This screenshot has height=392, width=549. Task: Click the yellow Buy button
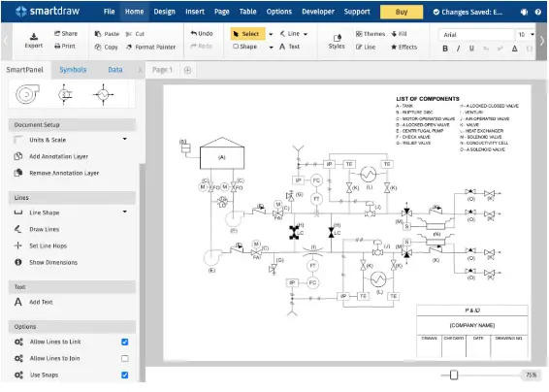402,12
